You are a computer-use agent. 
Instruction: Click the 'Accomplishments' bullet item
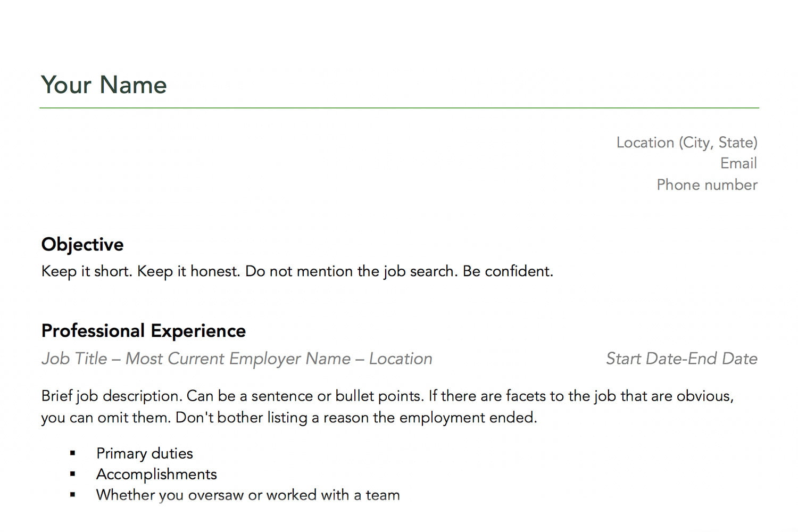pyautogui.click(x=156, y=474)
